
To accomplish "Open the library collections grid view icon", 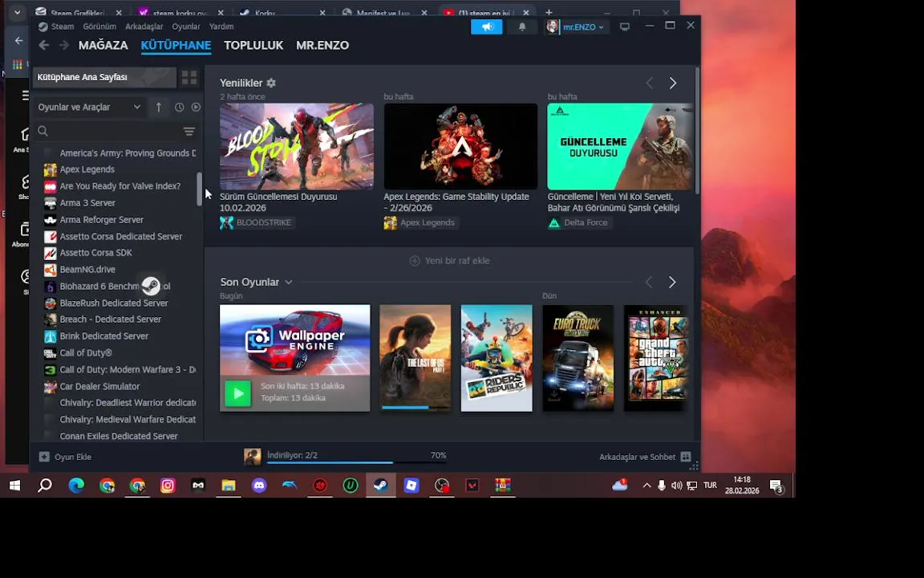I will point(189,77).
